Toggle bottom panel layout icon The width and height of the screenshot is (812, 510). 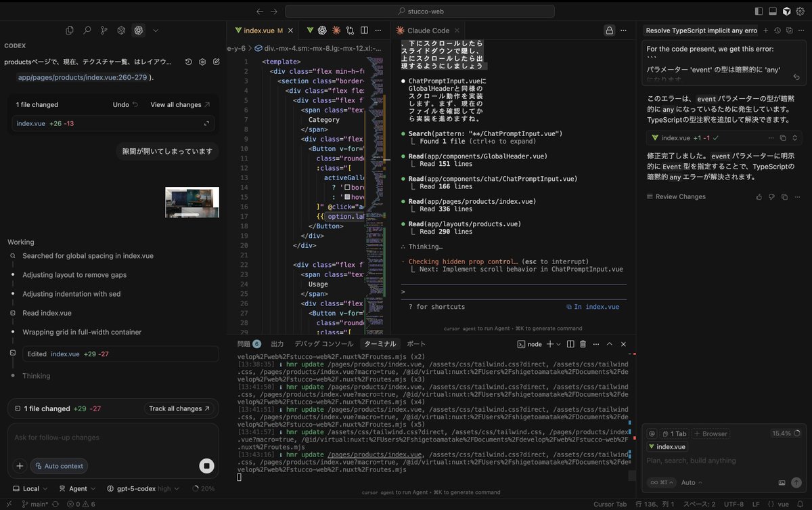(x=773, y=11)
